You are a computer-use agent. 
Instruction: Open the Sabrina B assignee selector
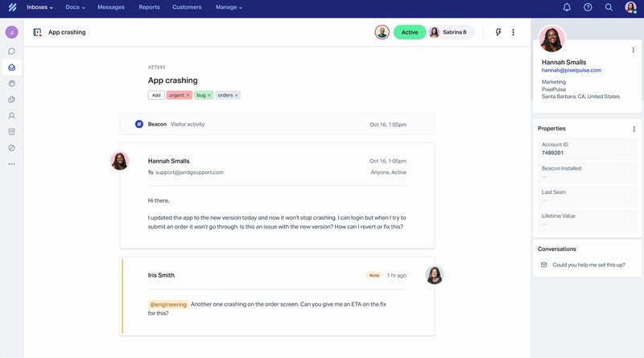(451, 32)
